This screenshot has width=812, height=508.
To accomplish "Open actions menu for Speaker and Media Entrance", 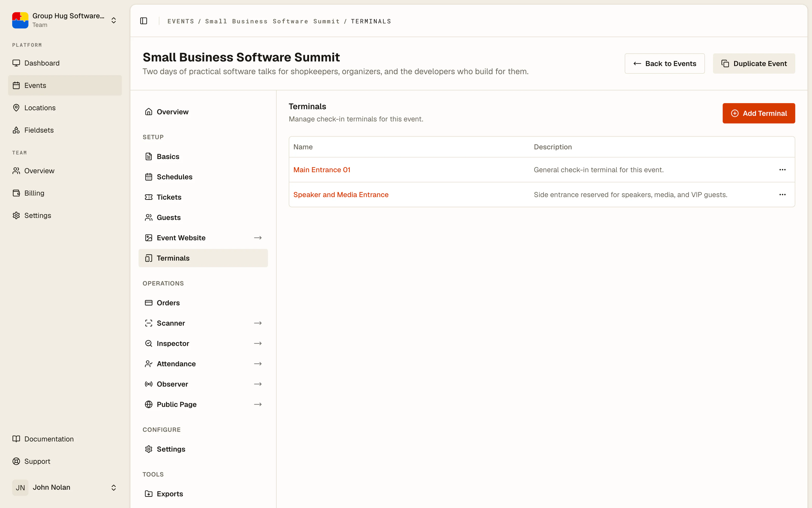I will (x=783, y=195).
